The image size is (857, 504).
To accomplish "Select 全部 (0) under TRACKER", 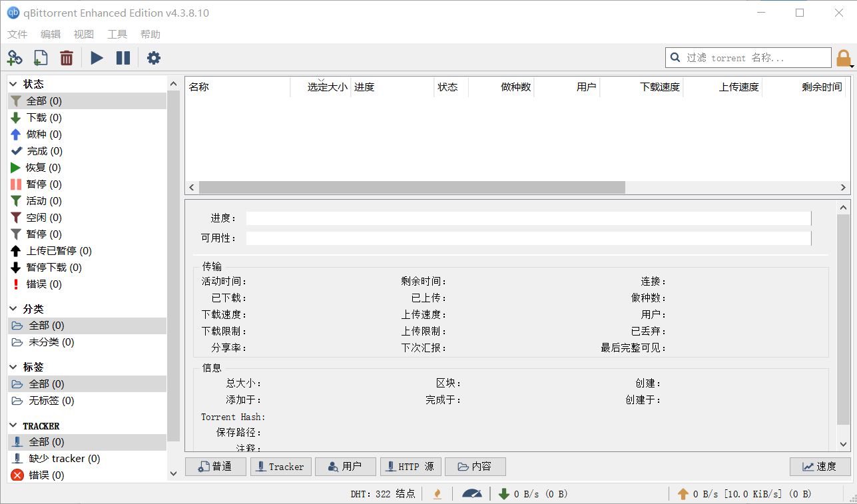I will coord(87,442).
